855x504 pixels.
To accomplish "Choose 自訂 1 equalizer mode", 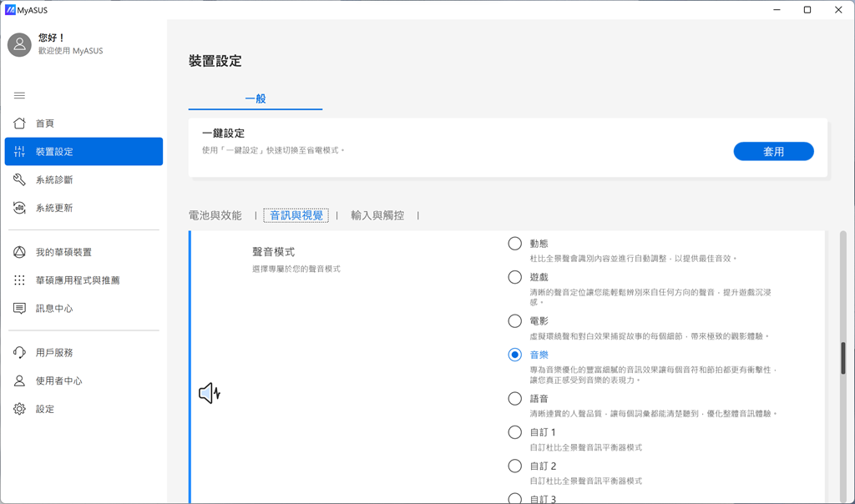I will (515, 432).
